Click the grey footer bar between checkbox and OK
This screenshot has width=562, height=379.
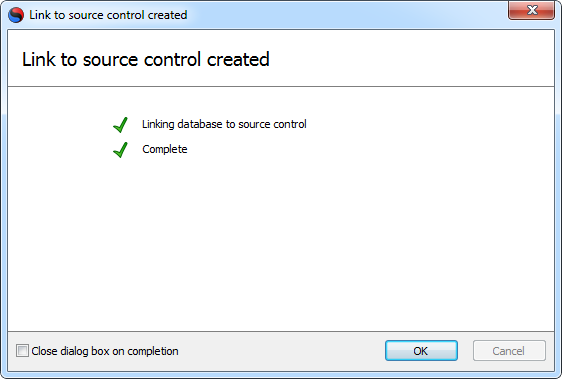coord(281,351)
